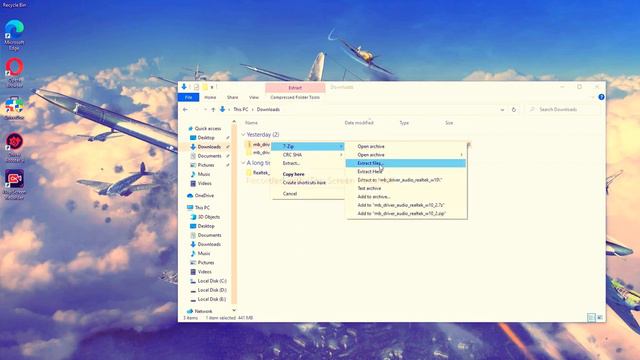Go up one folder level arrow
The image size is (640, 360).
click(213, 109)
